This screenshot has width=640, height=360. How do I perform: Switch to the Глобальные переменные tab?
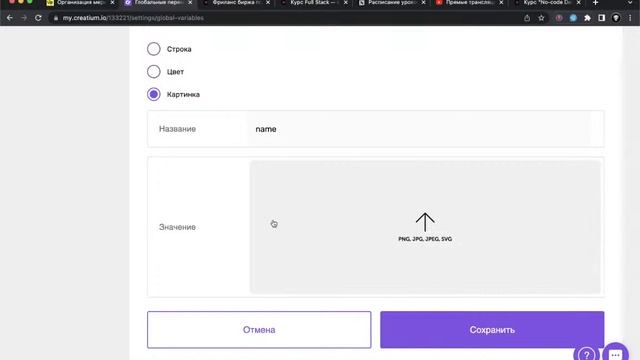(x=158, y=2)
